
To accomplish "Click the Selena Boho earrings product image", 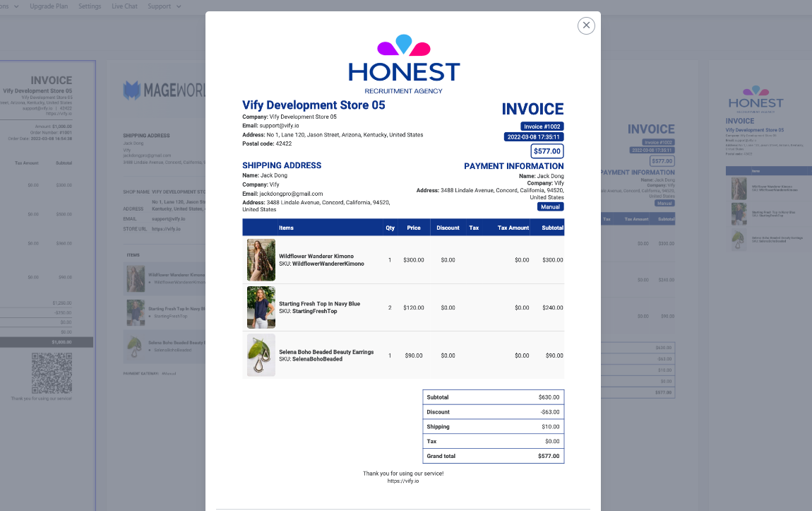I will (261, 356).
